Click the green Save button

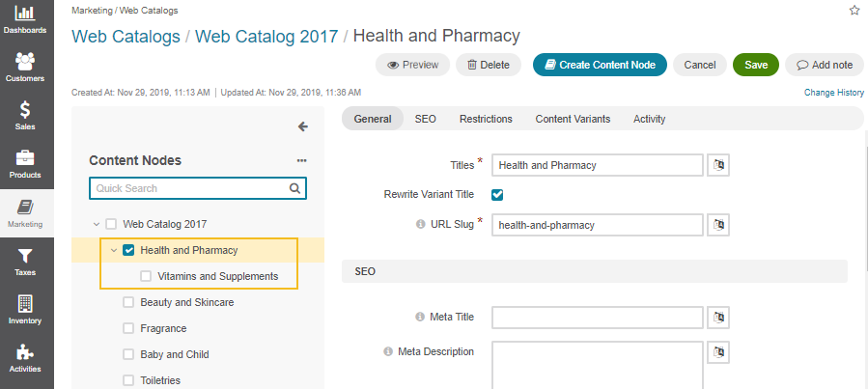[x=756, y=65]
